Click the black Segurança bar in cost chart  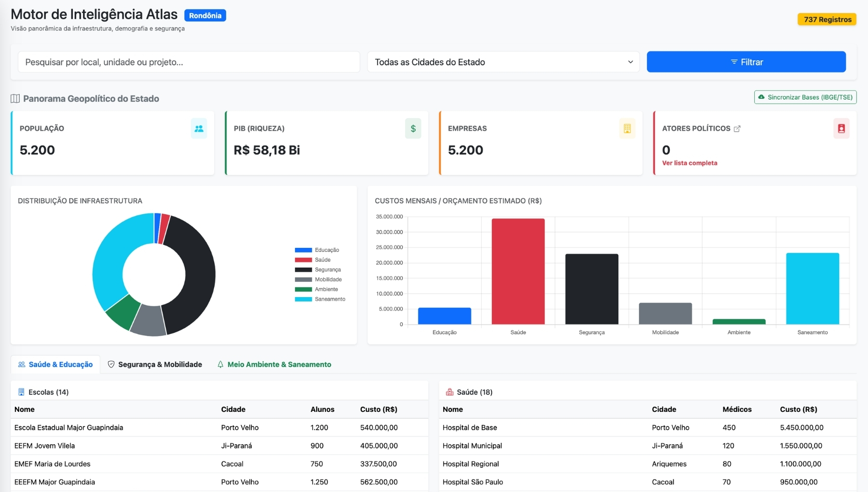[x=592, y=289]
